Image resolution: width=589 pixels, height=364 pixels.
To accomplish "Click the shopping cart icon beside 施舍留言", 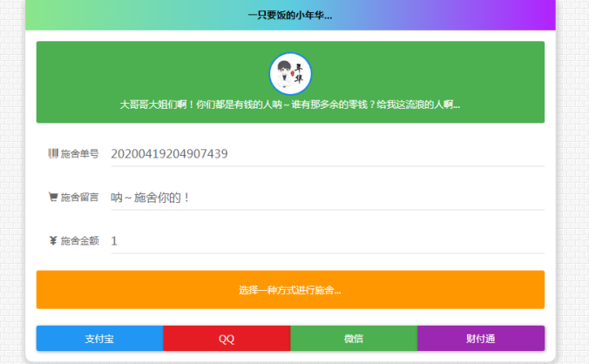I will click(53, 197).
